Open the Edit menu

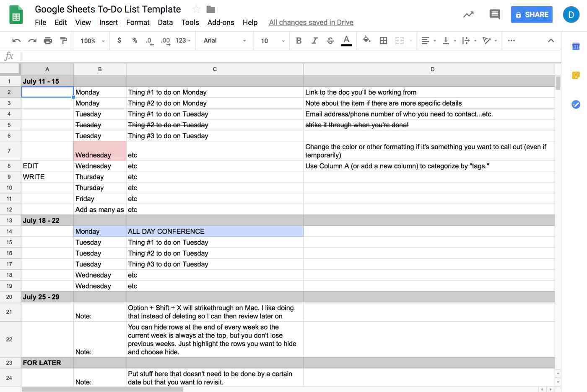coord(61,22)
